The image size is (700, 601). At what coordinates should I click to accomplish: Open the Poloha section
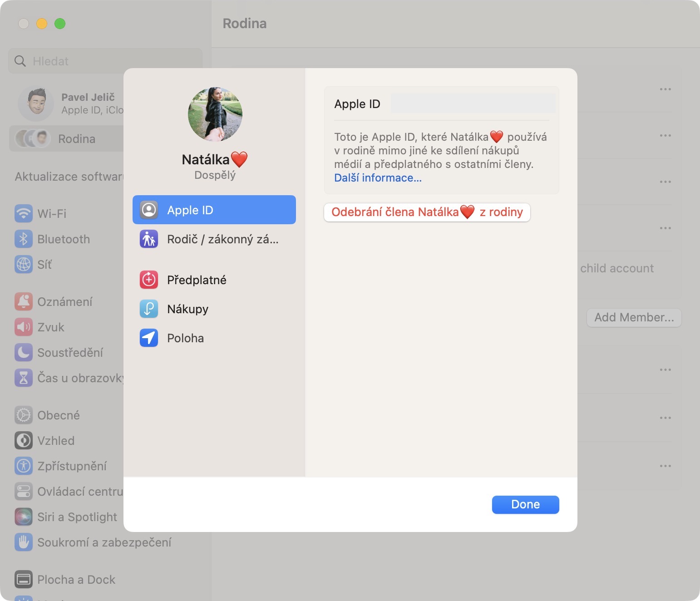(x=214, y=338)
